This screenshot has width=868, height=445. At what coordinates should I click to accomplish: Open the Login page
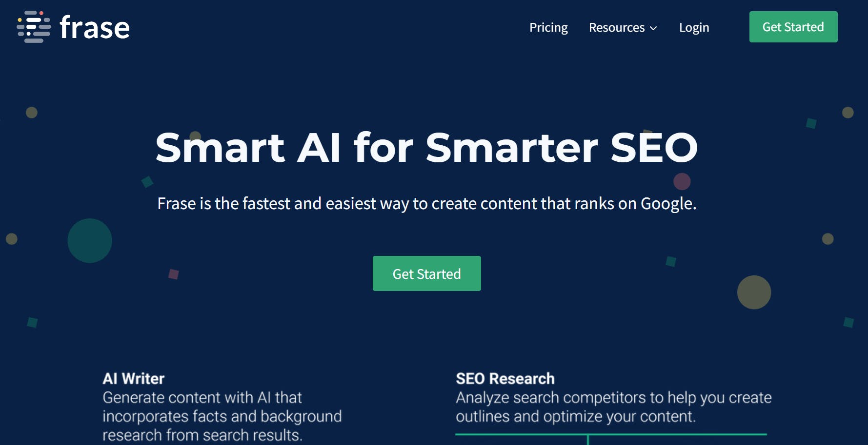tap(694, 28)
